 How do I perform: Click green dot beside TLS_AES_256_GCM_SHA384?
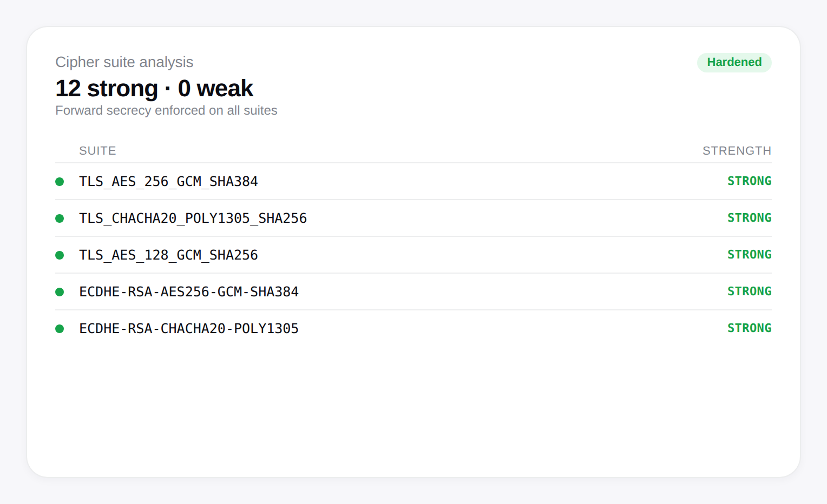pyautogui.click(x=60, y=182)
